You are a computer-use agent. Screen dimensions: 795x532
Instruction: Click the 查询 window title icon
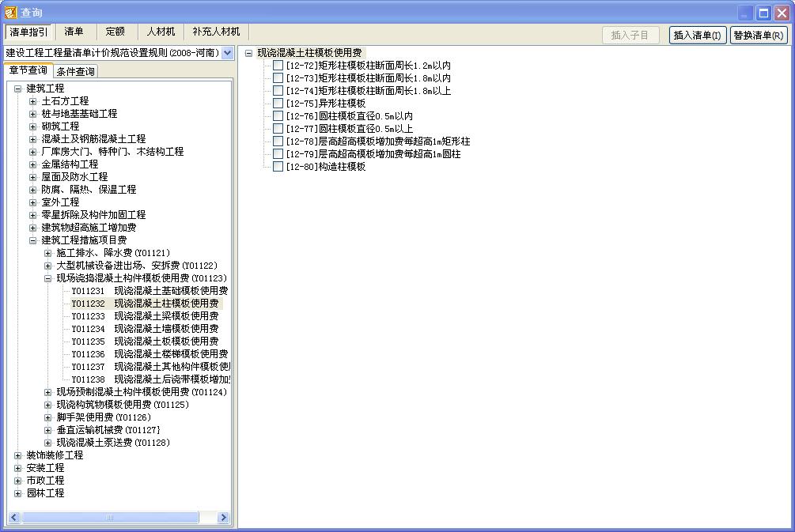coord(10,13)
